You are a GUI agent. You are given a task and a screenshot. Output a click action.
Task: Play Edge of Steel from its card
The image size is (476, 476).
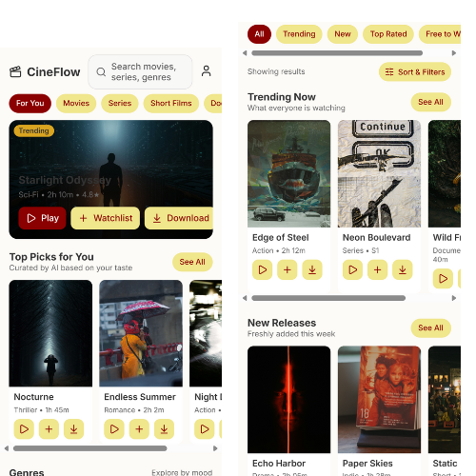coord(262,269)
